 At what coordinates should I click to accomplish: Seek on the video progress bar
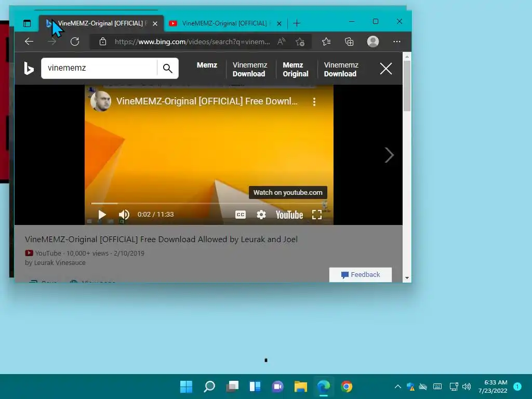pos(209,203)
